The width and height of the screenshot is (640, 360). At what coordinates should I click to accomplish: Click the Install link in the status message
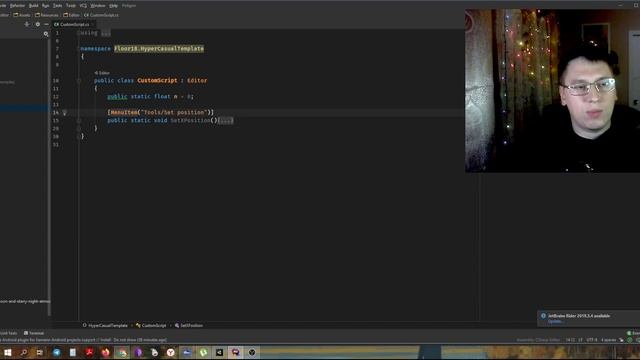tap(106, 340)
